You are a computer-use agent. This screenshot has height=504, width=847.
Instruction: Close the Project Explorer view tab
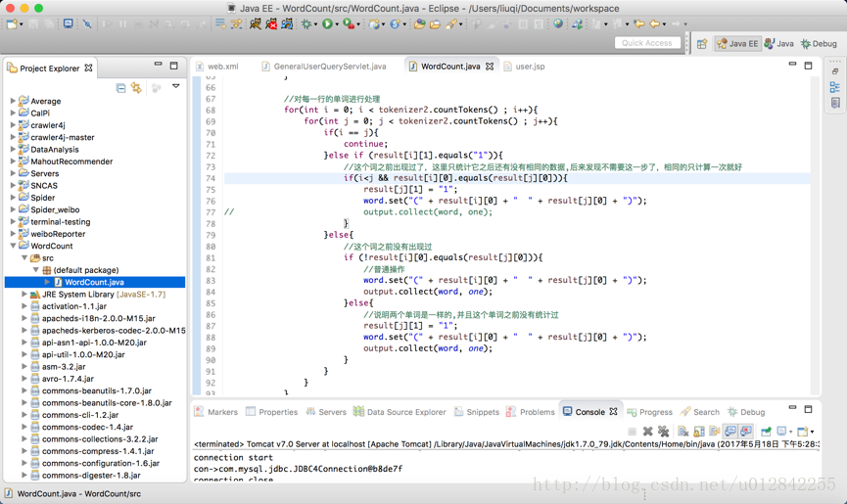[88, 68]
